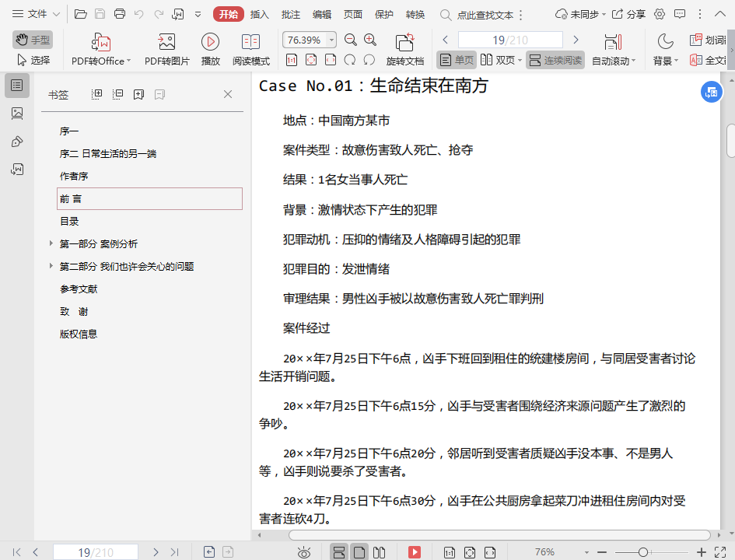The height and width of the screenshot is (560, 735).
Task: Expand all bookmarks icon in 书签 panel
Action: pyautogui.click(x=97, y=94)
